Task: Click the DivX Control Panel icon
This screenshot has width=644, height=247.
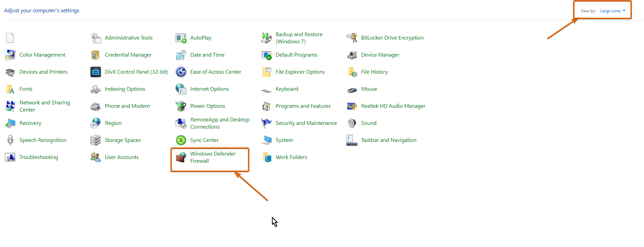Action: [x=96, y=72]
